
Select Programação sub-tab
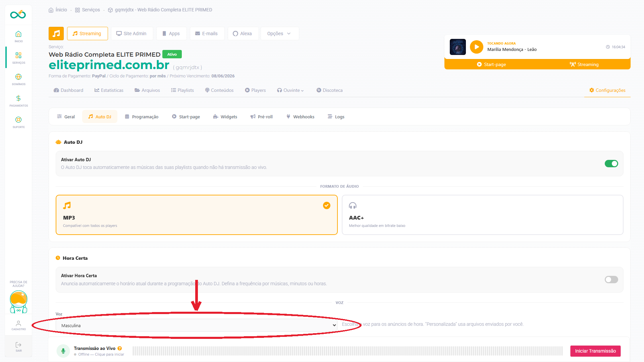point(142,117)
